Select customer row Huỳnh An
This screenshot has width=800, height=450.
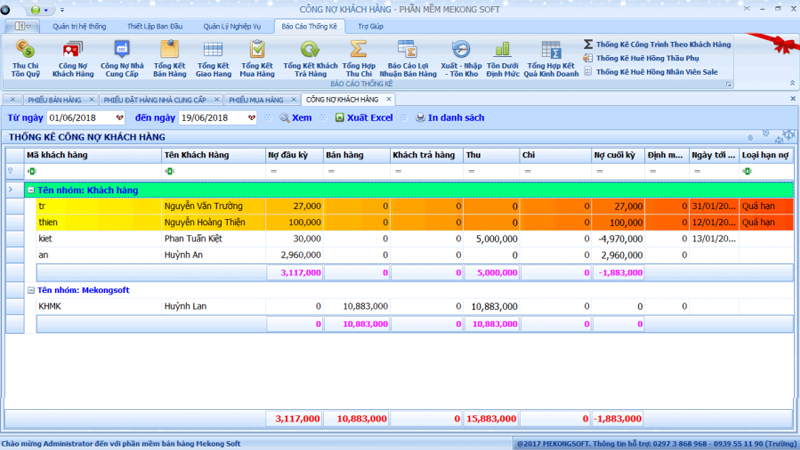[415, 255]
